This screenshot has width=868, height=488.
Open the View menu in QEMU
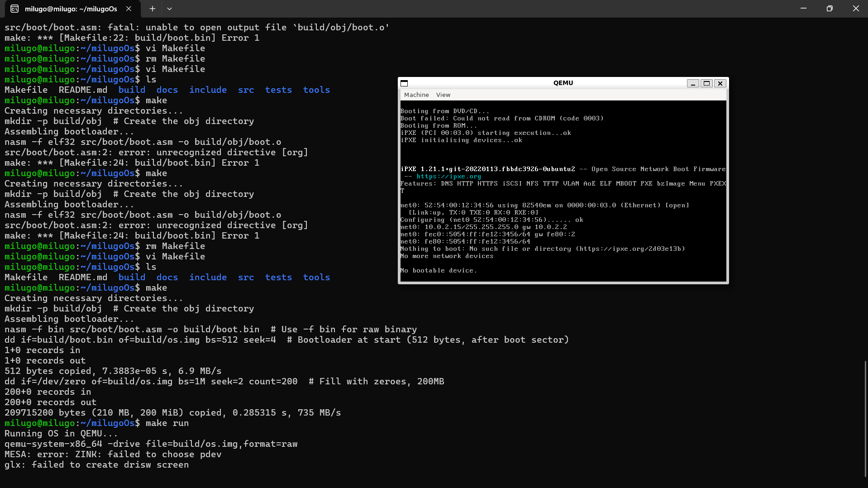coord(443,95)
